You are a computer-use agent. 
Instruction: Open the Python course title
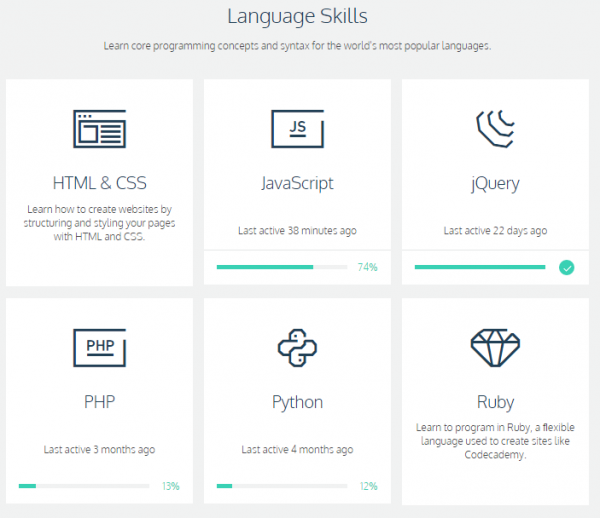[297, 403]
